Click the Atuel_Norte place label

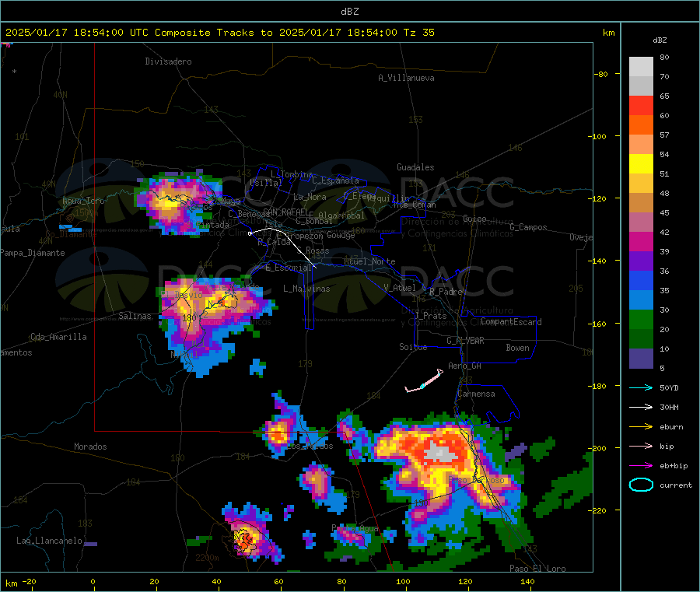coord(369,261)
